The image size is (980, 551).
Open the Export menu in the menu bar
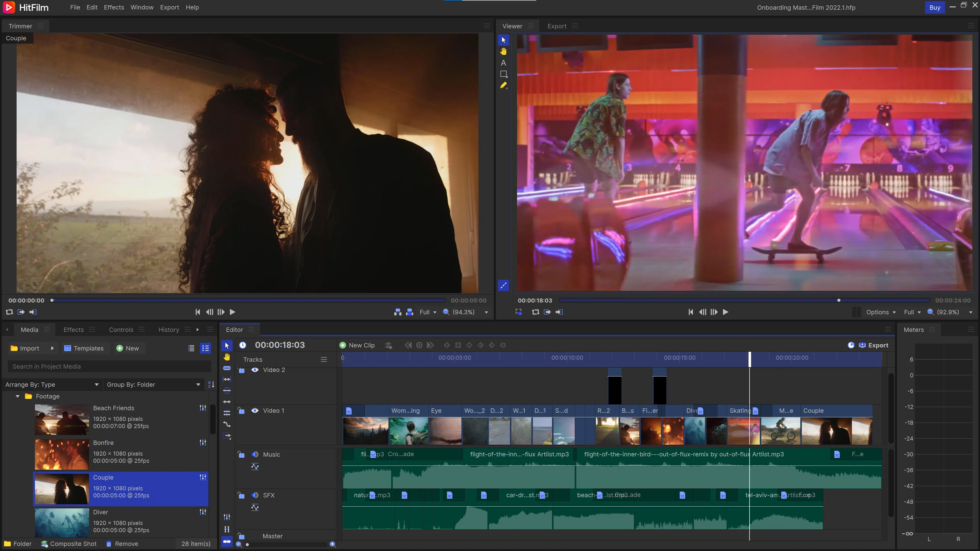(x=170, y=7)
